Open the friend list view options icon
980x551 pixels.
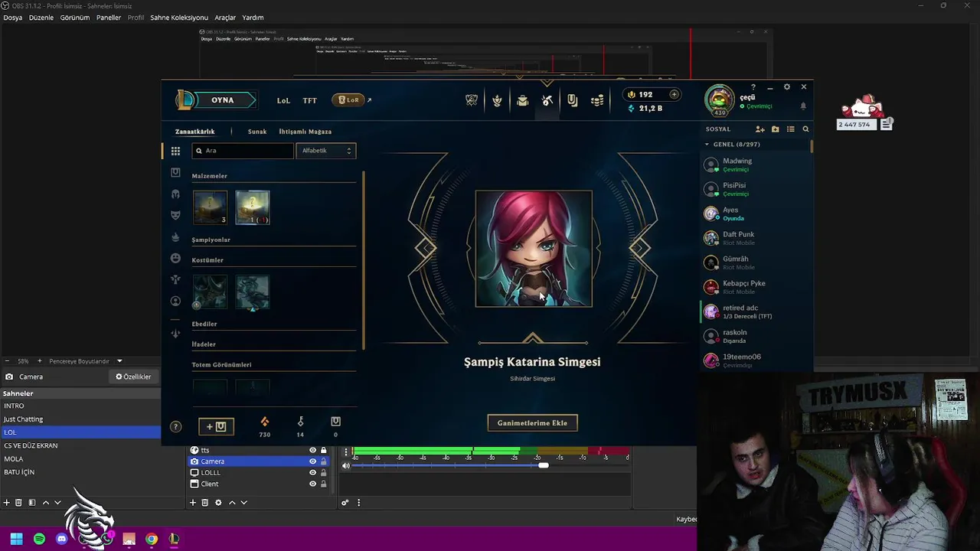pyautogui.click(x=791, y=129)
